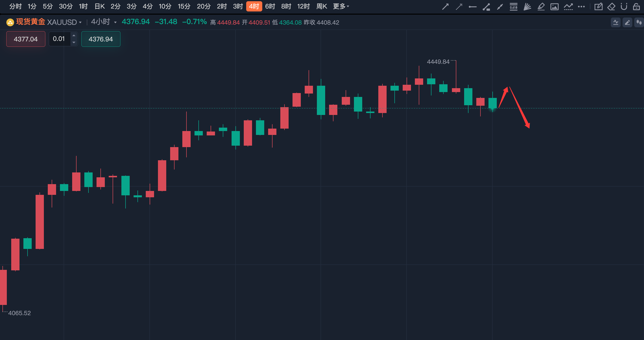Select the 5分 timeframe tab
Screen dimensions: 644x340
48,6
